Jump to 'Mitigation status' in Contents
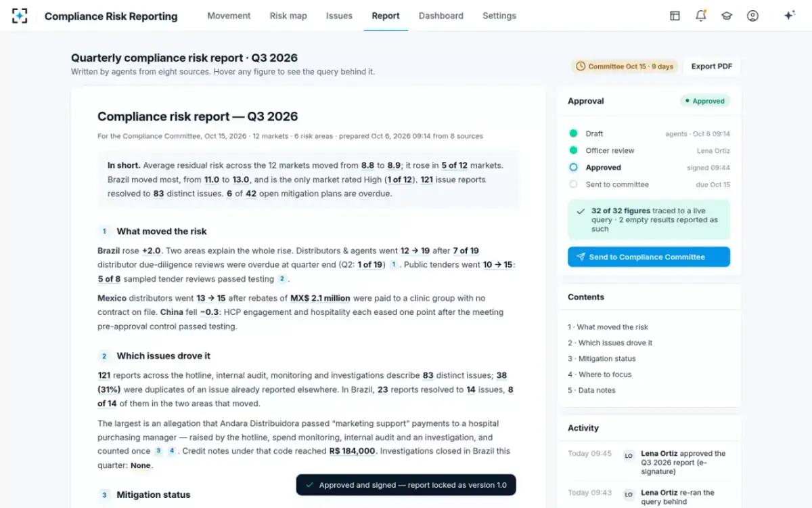812x508 pixels. (602, 359)
